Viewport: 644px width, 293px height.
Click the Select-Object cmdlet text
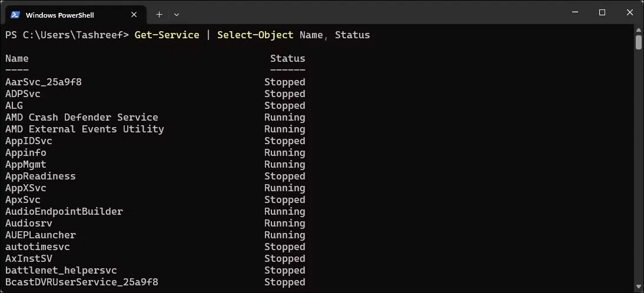[255, 35]
